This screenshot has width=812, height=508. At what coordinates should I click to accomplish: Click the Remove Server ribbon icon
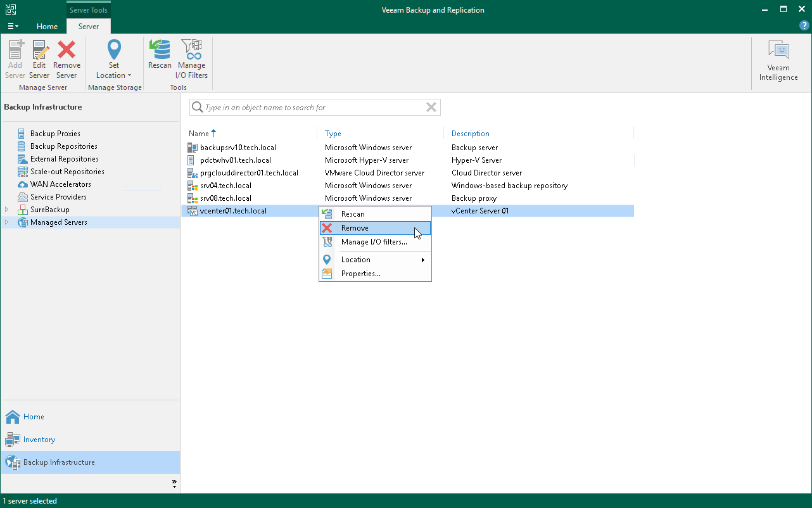[67, 60]
